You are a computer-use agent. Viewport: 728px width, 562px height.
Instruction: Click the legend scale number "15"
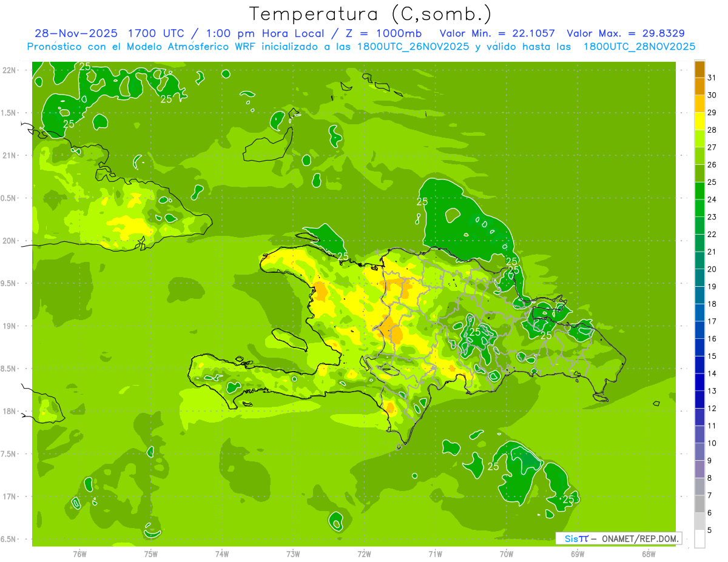click(712, 356)
